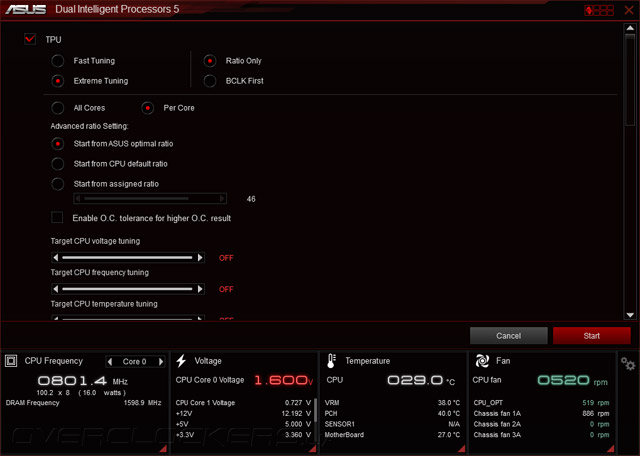This screenshot has height=456, width=640.
Task: Click the VRM temperature row
Action: click(392, 403)
